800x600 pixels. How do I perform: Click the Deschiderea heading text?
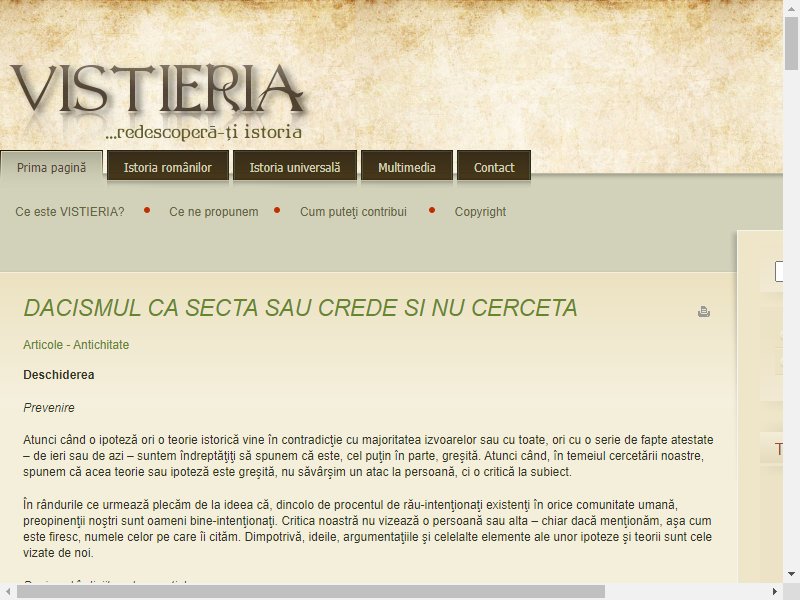(x=59, y=375)
